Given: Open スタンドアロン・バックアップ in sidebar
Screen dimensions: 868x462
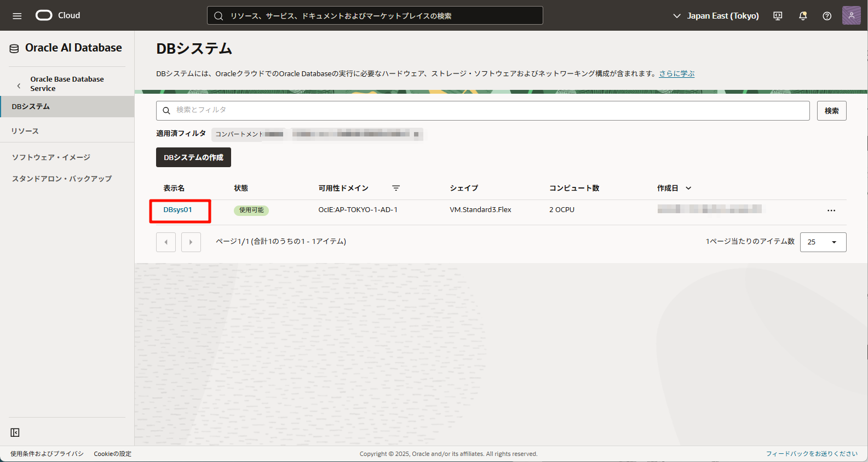Looking at the screenshot, I should click(62, 179).
